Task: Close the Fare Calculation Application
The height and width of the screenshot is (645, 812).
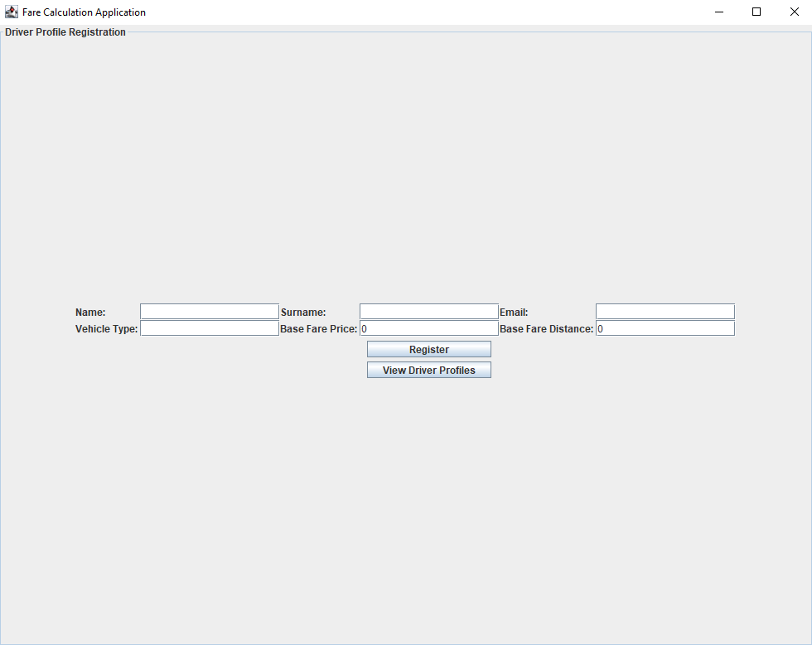Action: coord(794,12)
